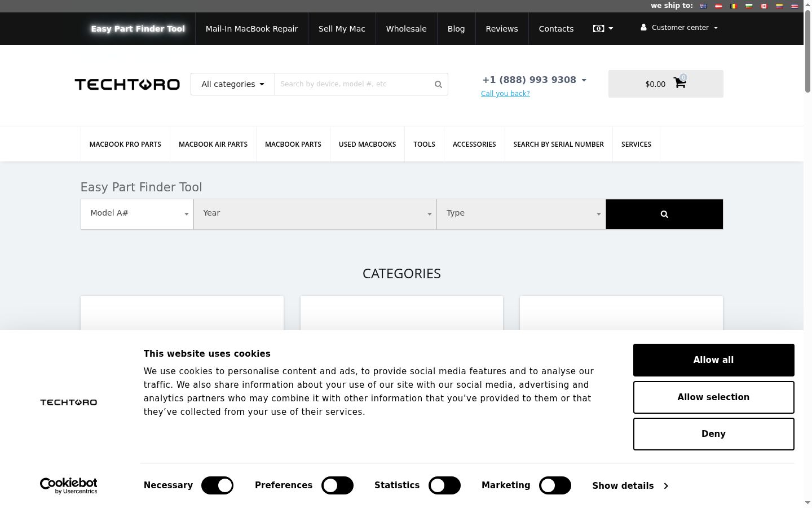Click the search by device input field
The height and width of the screenshot is (508, 812).
point(354,84)
